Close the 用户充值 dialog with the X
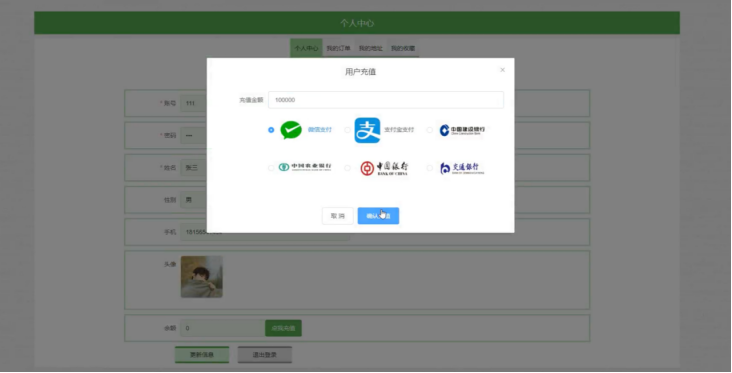732x373 pixels. (x=502, y=70)
